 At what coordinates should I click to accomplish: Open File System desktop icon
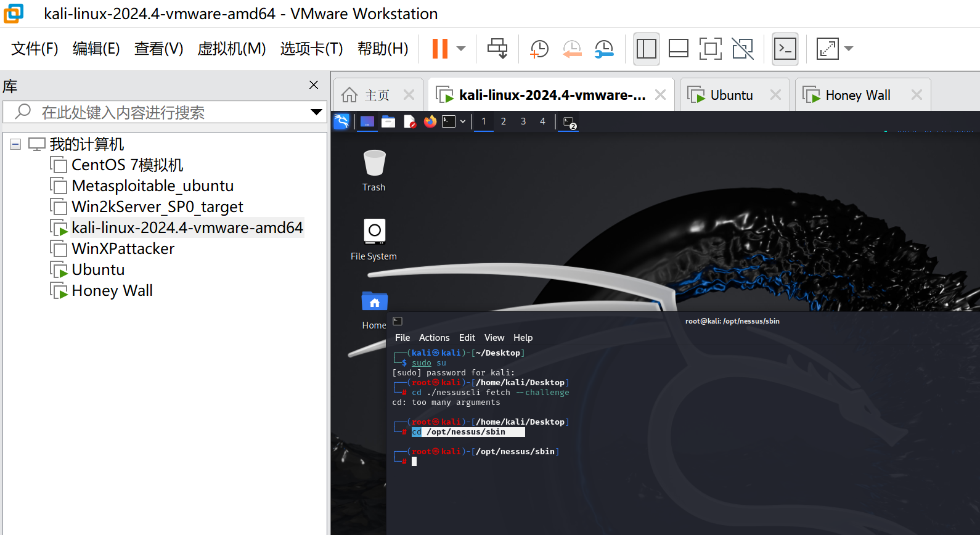374,240
